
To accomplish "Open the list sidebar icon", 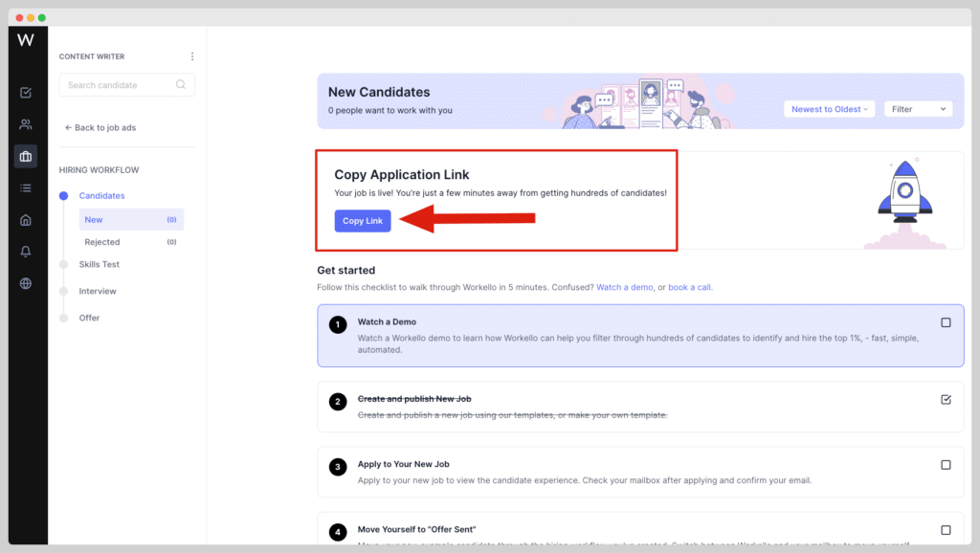I will pyautogui.click(x=26, y=188).
